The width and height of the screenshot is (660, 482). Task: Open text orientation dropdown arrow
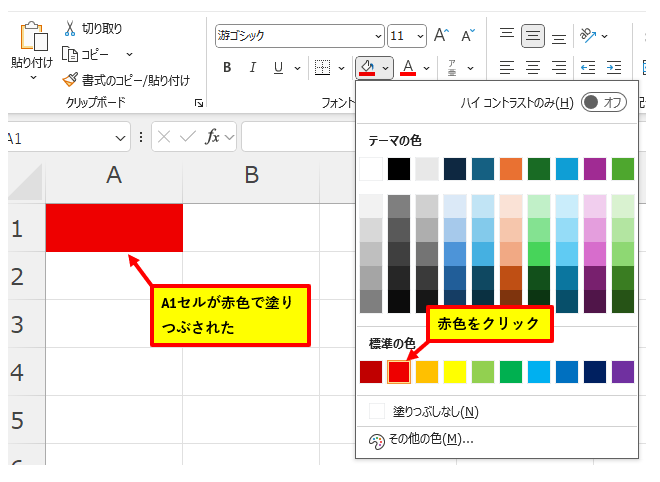605,36
